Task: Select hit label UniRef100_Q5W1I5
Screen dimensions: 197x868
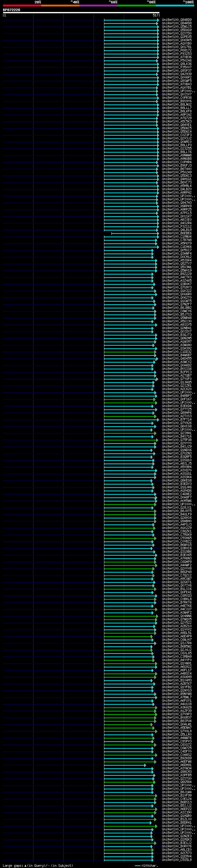Action: (177, 26)
